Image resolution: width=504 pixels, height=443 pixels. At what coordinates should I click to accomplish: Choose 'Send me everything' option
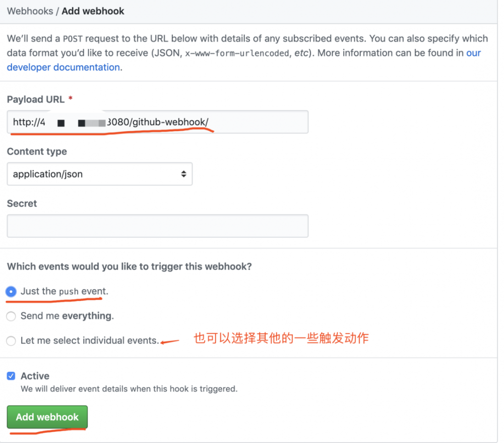pyautogui.click(x=11, y=316)
